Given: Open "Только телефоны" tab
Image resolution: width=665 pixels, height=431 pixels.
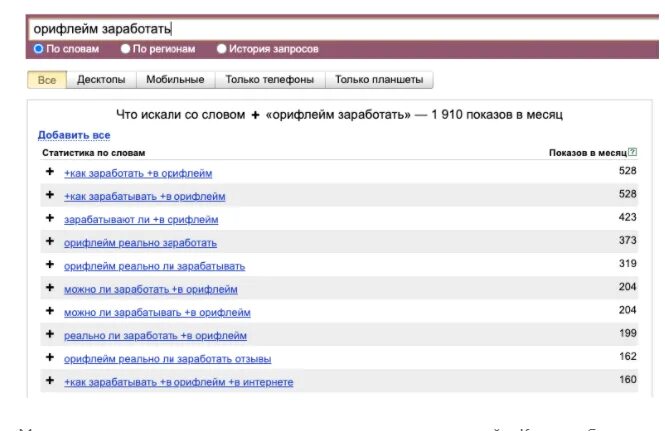Looking at the screenshot, I should [270, 80].
